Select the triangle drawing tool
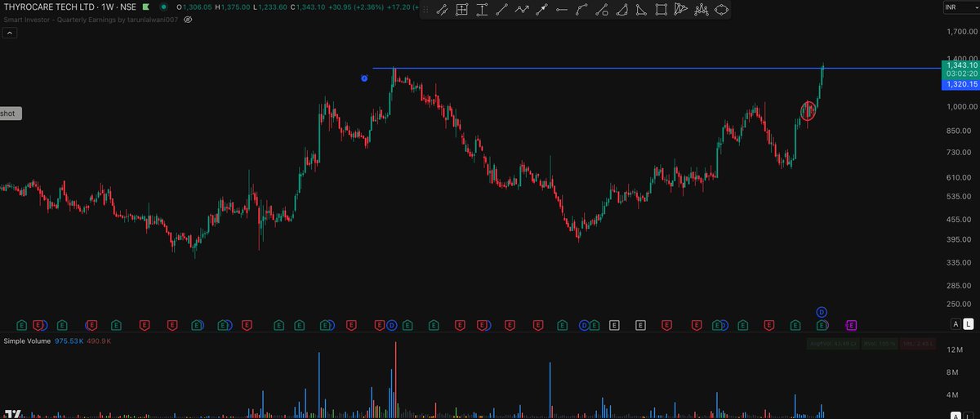The width and height of the screenshot is (980, 419). click(x=641, y=10)
